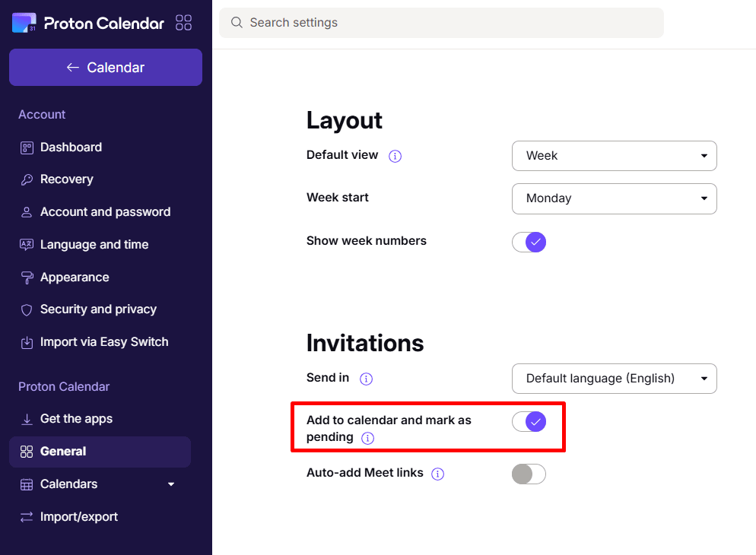Click the Proton Calendar logo icon

(24, 23)
